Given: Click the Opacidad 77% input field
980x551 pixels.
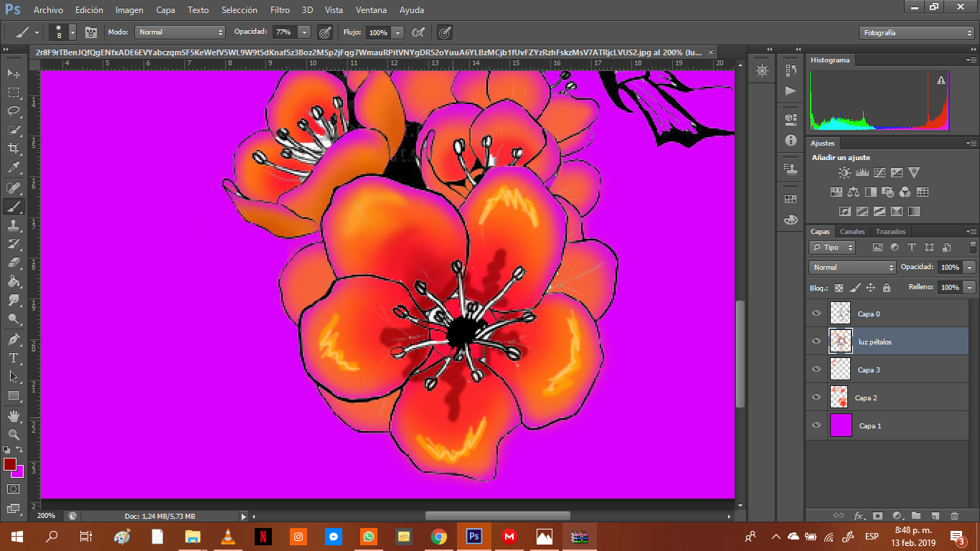Looking at the screenshot, I should [284, 32].
